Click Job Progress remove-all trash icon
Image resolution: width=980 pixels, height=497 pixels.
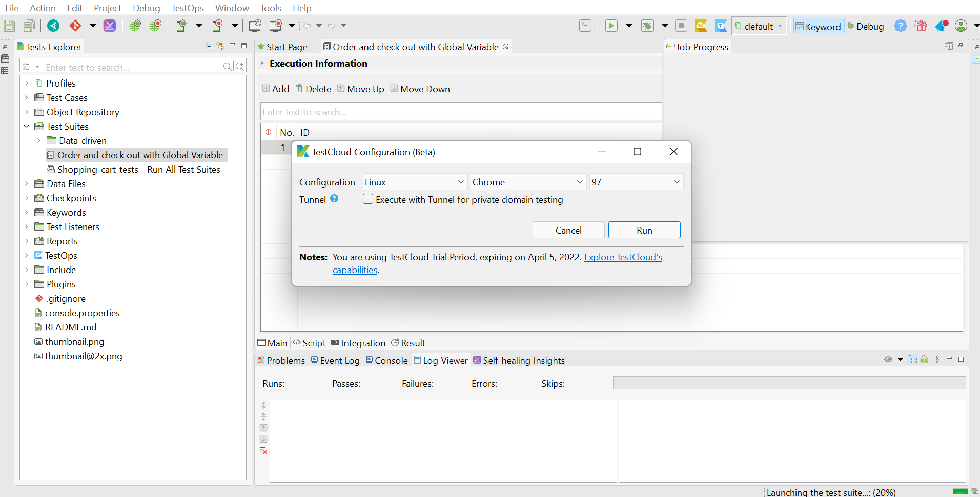point(949,46)
